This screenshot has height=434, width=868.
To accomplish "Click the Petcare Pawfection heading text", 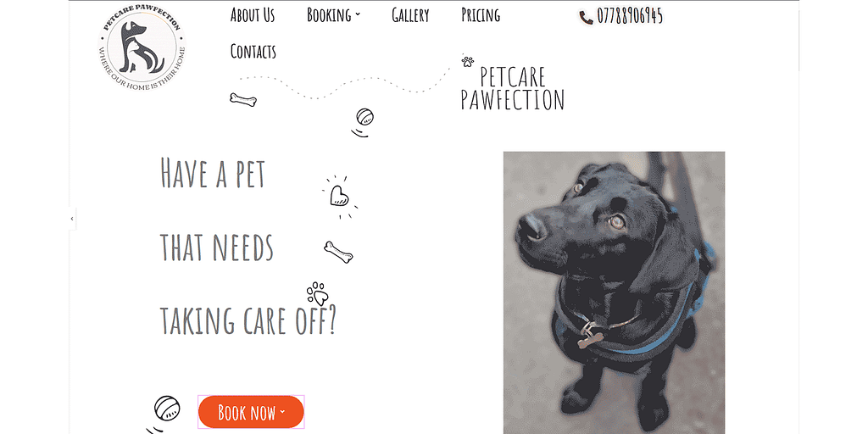I will (513, 88).
